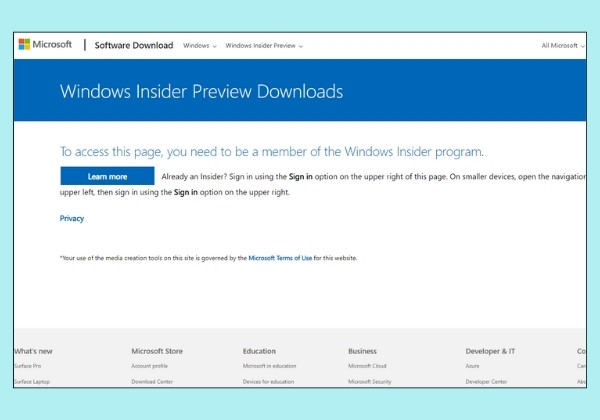Click the Microsoft logo
This screenshot has height=420, width=600.
pyautogui.click(x=45, y=44)
